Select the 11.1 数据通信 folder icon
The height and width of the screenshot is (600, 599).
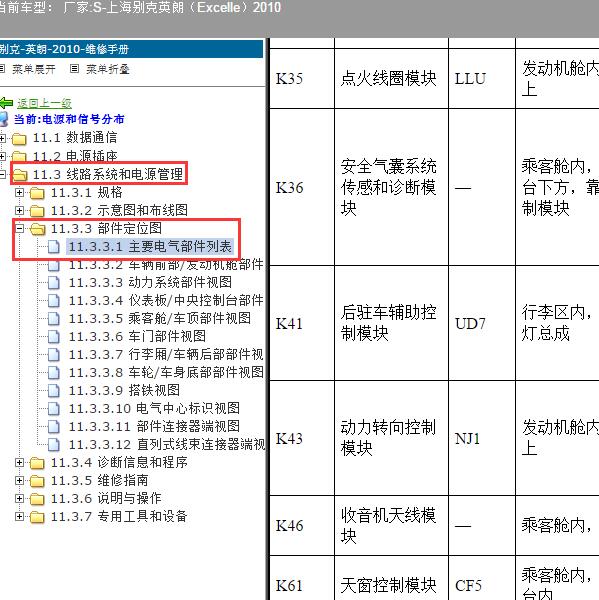coord(19,138)
